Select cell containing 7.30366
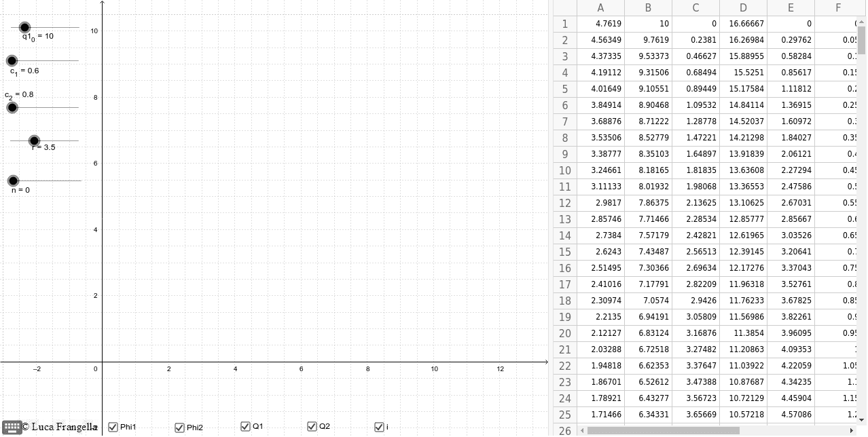The height and width of the screenshot is (437, 868). 648,268
